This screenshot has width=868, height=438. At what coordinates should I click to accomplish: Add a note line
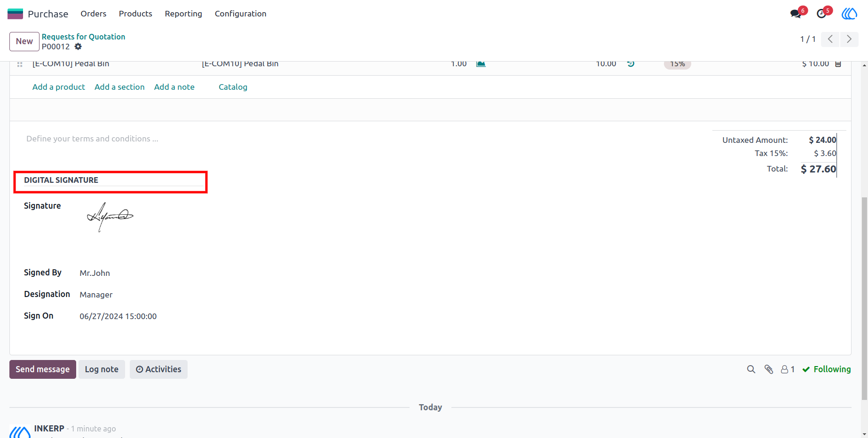(x=174, y=87)
